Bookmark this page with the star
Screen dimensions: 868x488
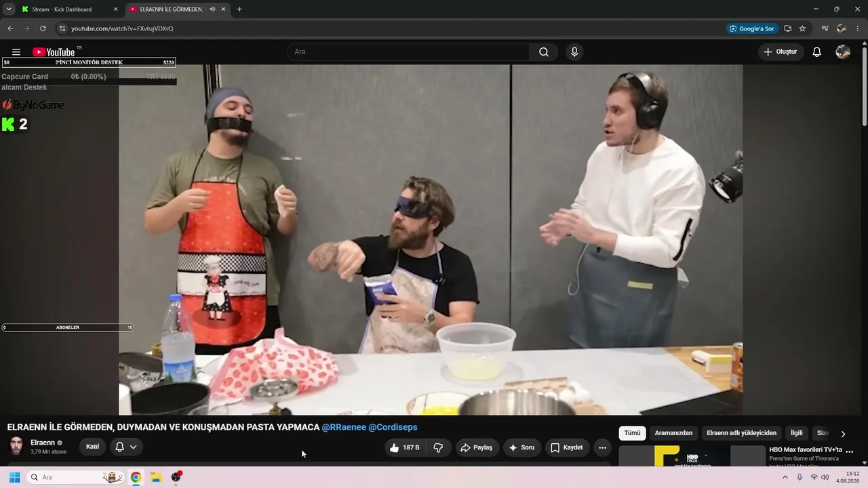[802, 28]
